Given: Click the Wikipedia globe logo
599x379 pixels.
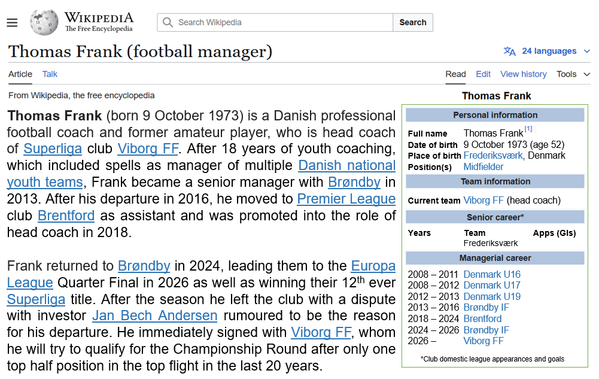Looking at the screenshot, I should point(44,22).
